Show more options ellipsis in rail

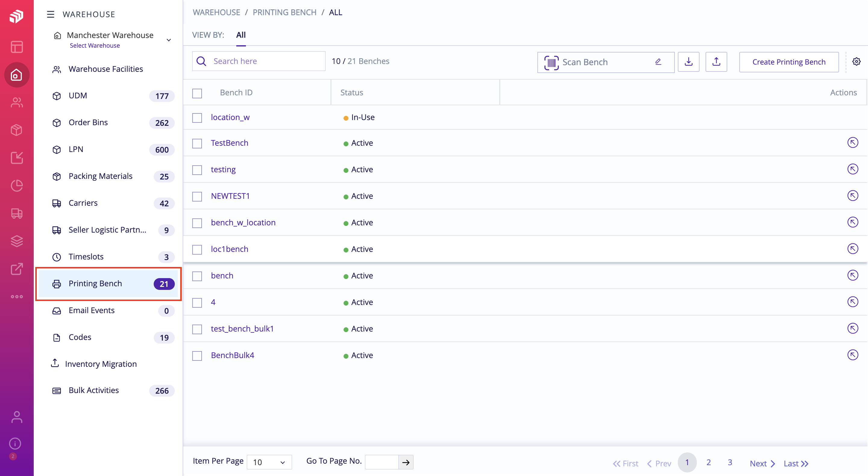point(17,297)
